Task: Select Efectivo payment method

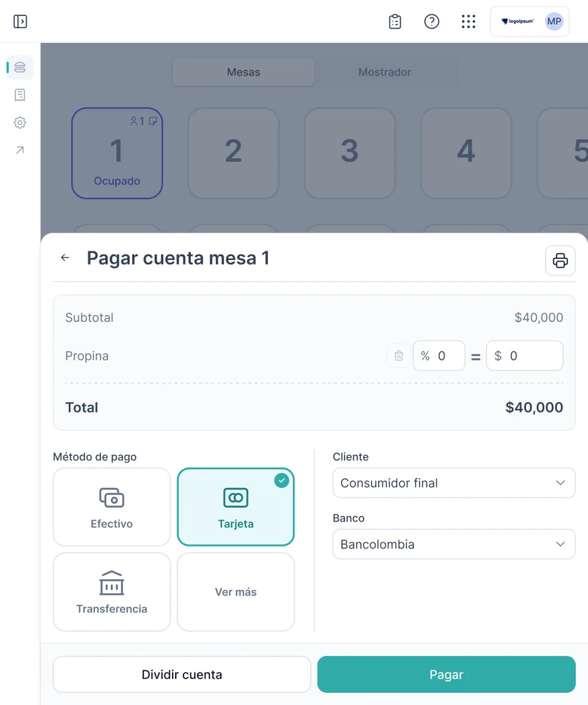Action: click(111, 507)
